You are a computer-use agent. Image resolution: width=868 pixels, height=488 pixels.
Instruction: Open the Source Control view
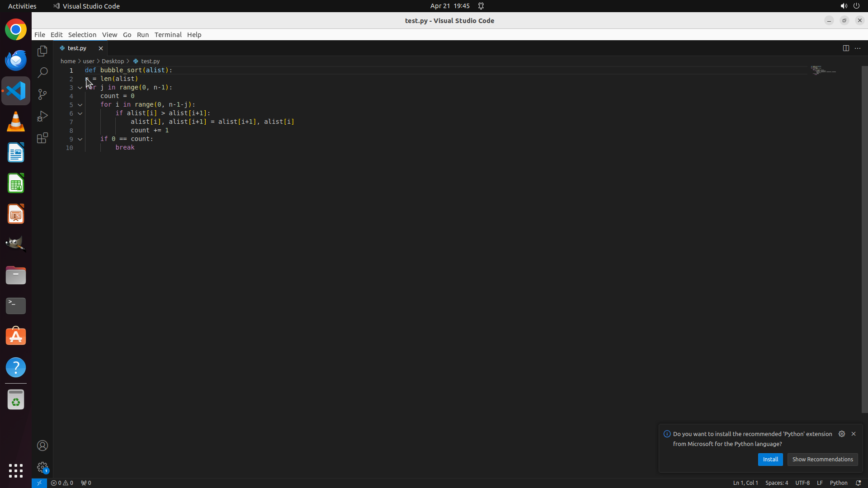tap(42, 94)
